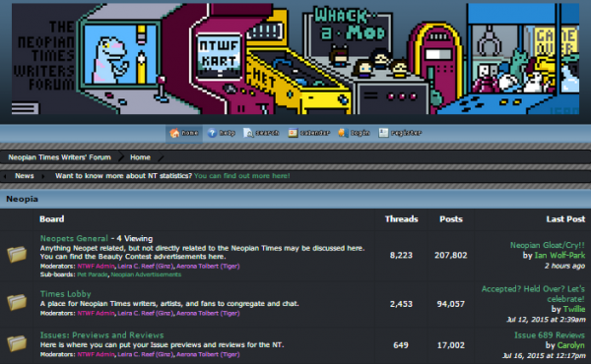
Task: Click the Neopets General folder icon
Action: pos(17,255)
